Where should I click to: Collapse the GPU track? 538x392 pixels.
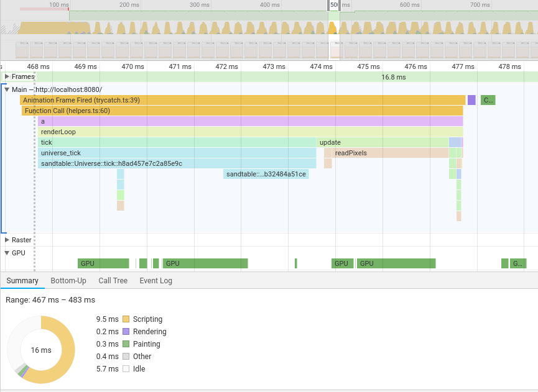7,253
